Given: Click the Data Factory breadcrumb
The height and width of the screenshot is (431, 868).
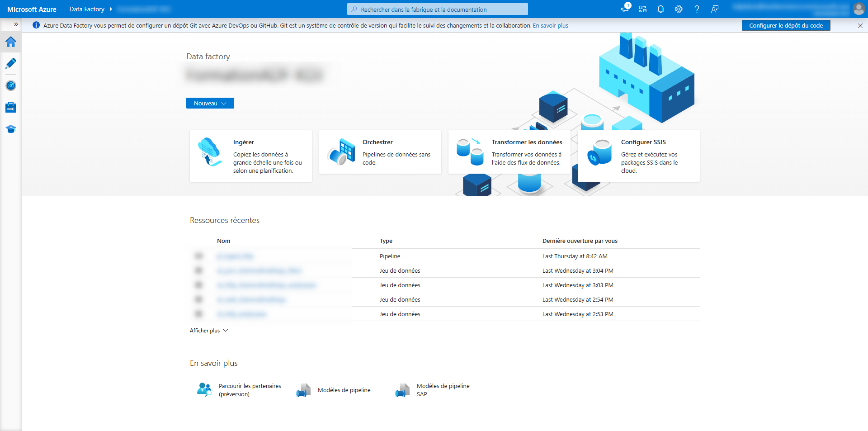Looking at the screenshot, I should [x=87, y=9].
